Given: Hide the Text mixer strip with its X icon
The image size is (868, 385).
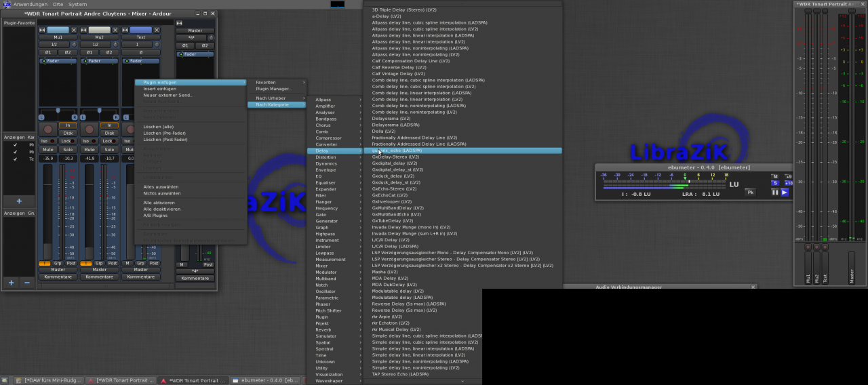Looking at the screenshot, I should click(157, 30).
